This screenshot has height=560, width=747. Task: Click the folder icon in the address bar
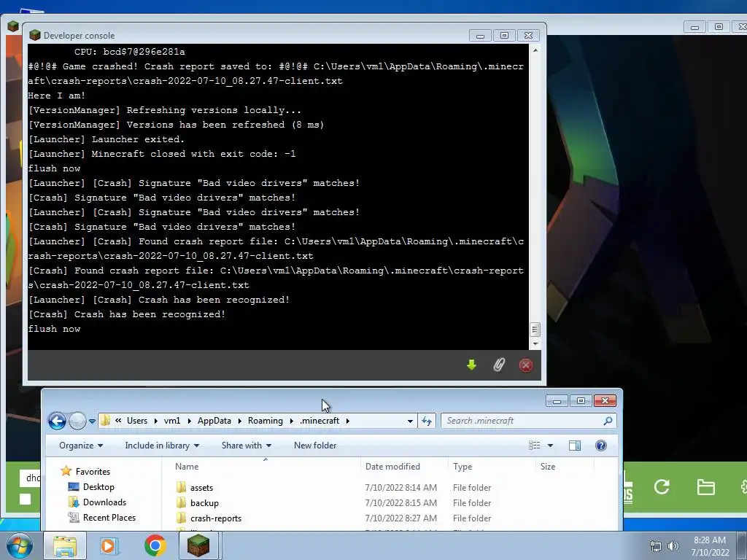coord(106,421)
